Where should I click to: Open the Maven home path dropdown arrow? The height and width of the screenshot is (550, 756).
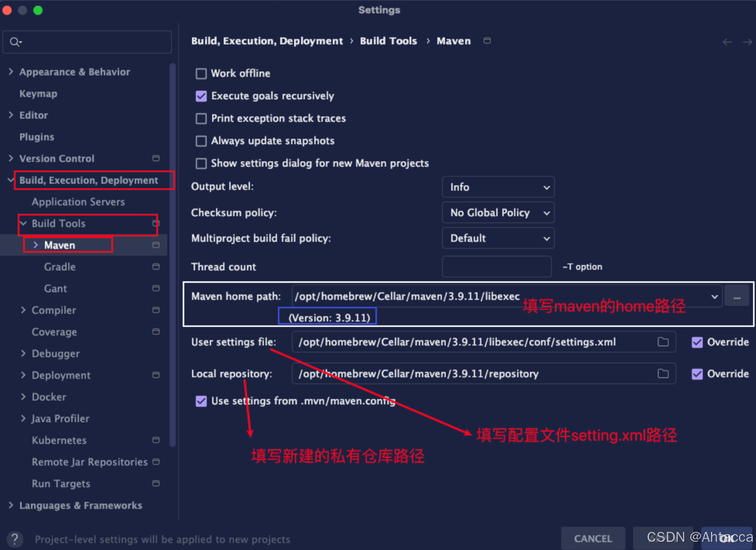[714, 296]
